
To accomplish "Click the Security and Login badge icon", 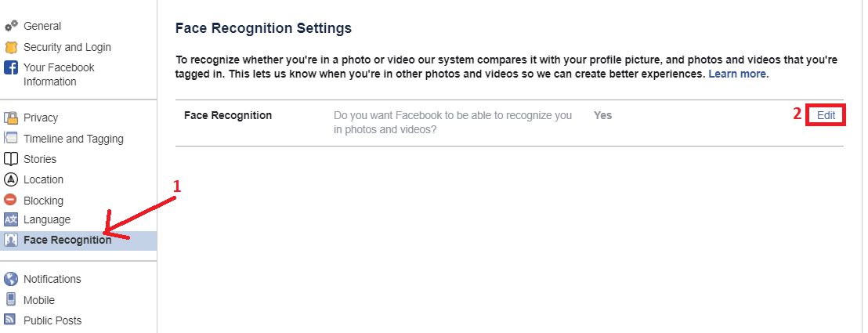I will click(x=11, y=47).
